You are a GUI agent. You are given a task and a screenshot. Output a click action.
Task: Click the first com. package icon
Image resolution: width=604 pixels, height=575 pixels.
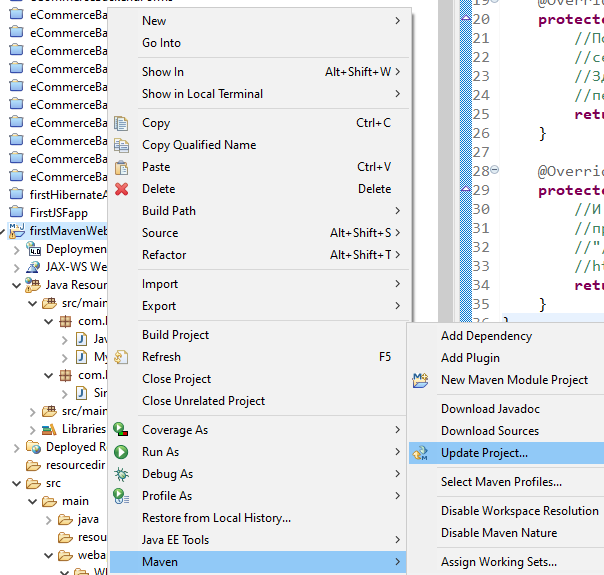[x=65, y=321]
